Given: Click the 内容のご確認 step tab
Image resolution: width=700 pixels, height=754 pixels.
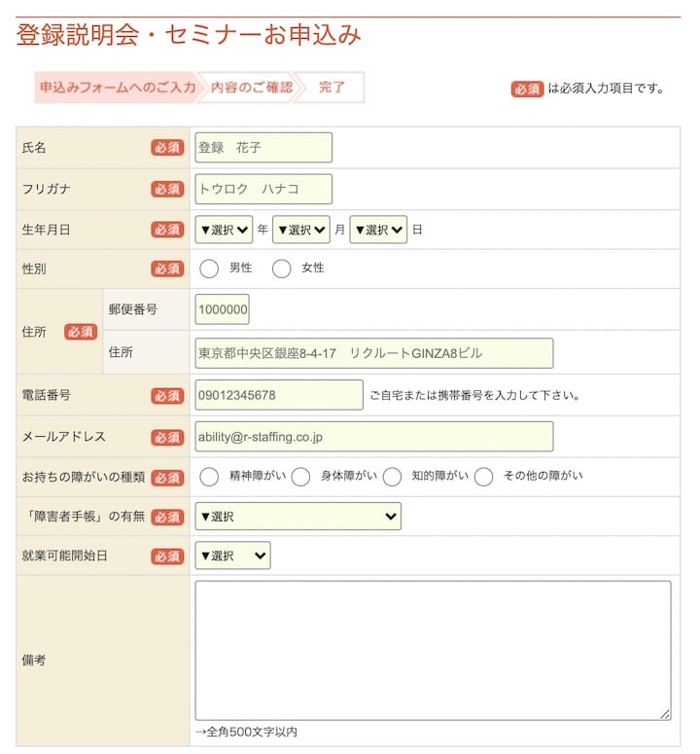Looking at the screenshot, I should click(252, 88).
